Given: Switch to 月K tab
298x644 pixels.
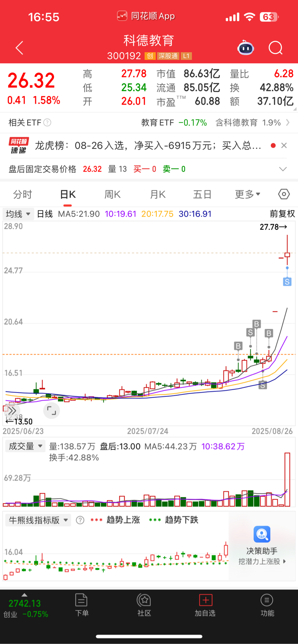Looking at the screenshot, I should (158, 194).
